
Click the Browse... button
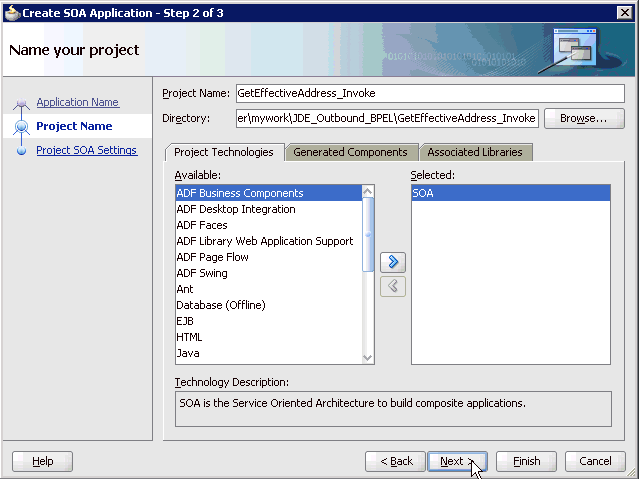584,118
